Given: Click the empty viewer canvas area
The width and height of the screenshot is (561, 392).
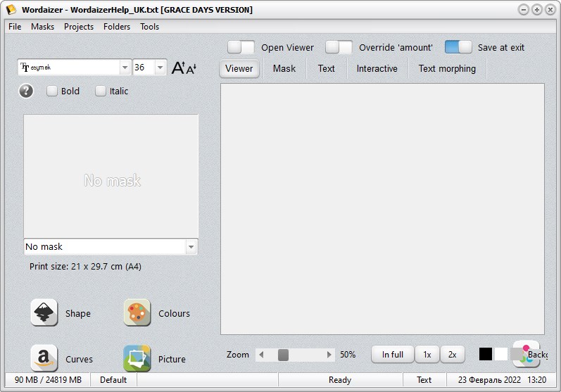Looking at the screenshot, I should click(x=382, y=209).
